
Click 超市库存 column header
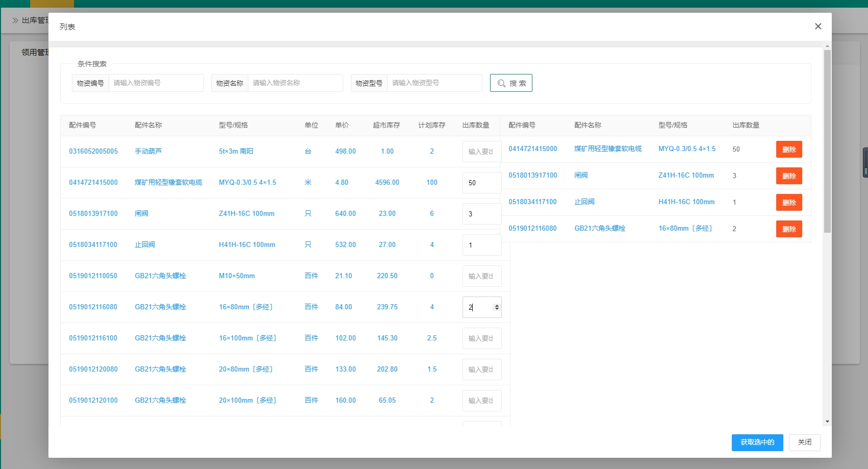pyautogui.click(x=387, y=126)
